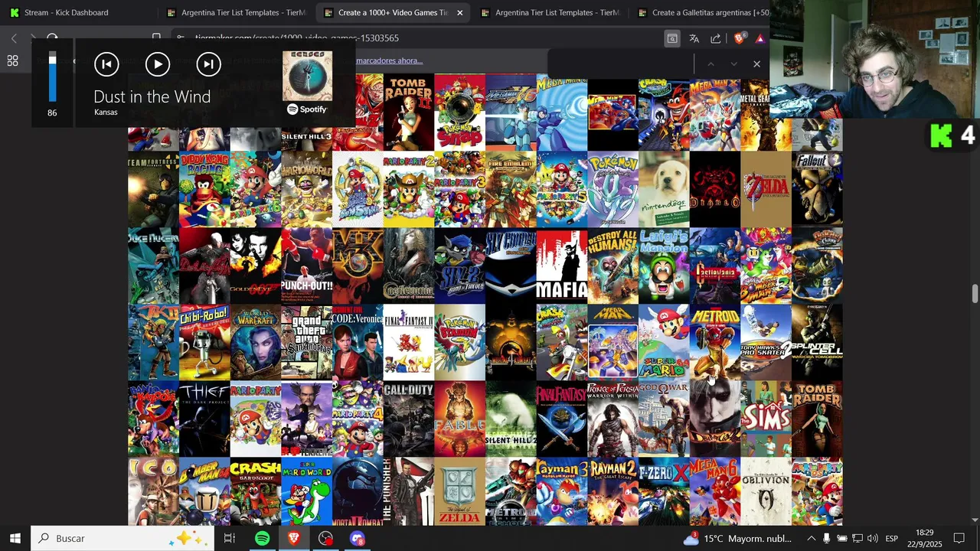Select the Rayman 2 game cover
Image resolution: width=980 pixels, height=551 pixels.
(612, 491)
